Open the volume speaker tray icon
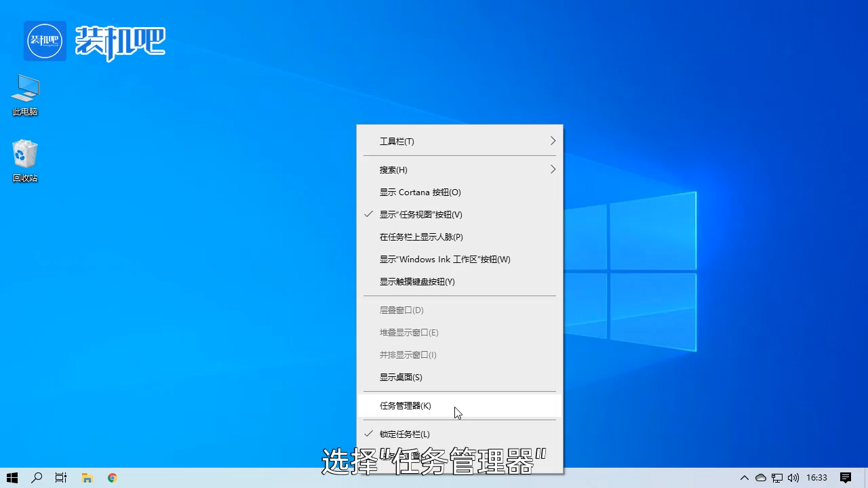Viewport: 868px width, 488px height. point(793,478)
